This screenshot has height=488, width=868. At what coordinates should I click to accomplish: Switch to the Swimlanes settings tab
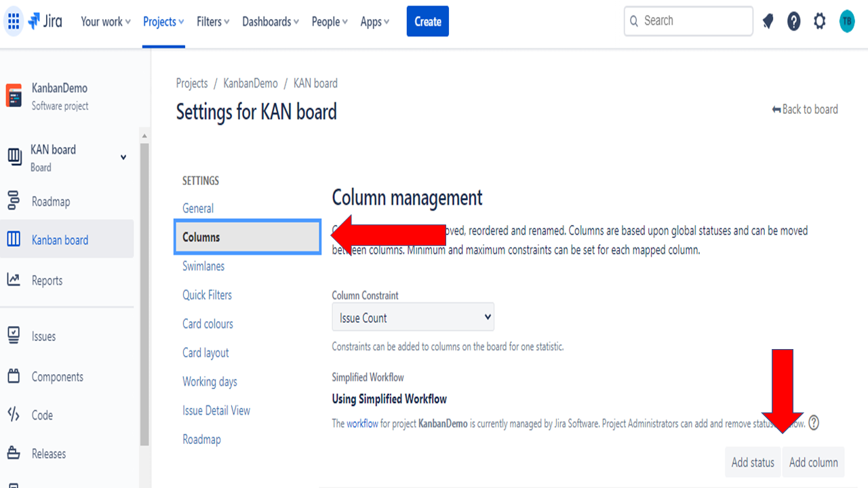(x=203, y=266)
